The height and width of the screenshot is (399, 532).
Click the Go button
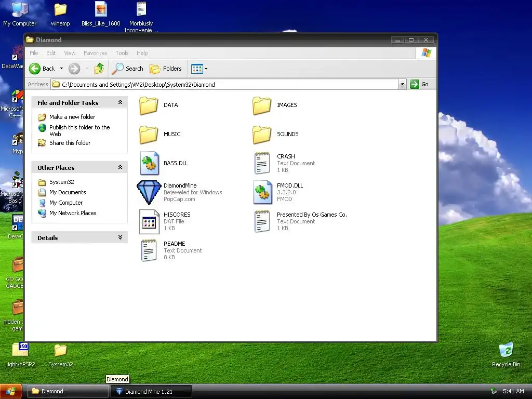pos(420,84)
